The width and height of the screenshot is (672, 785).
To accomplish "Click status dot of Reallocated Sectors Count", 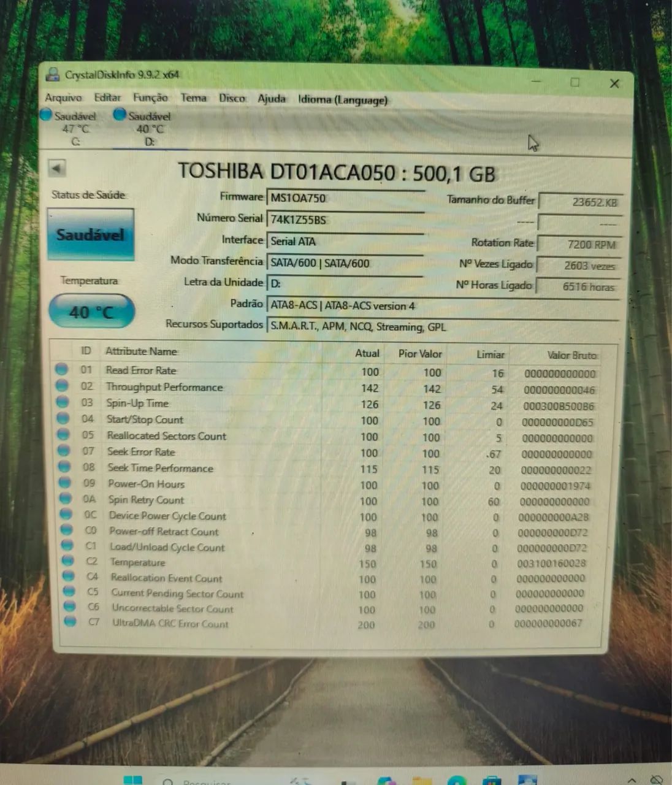I will click(64, 434).
